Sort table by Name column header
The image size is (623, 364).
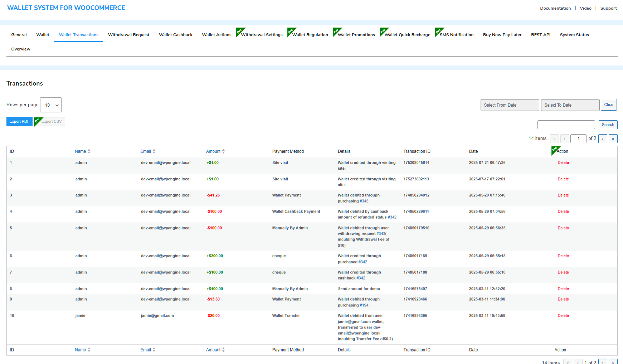tap(80, 151)
